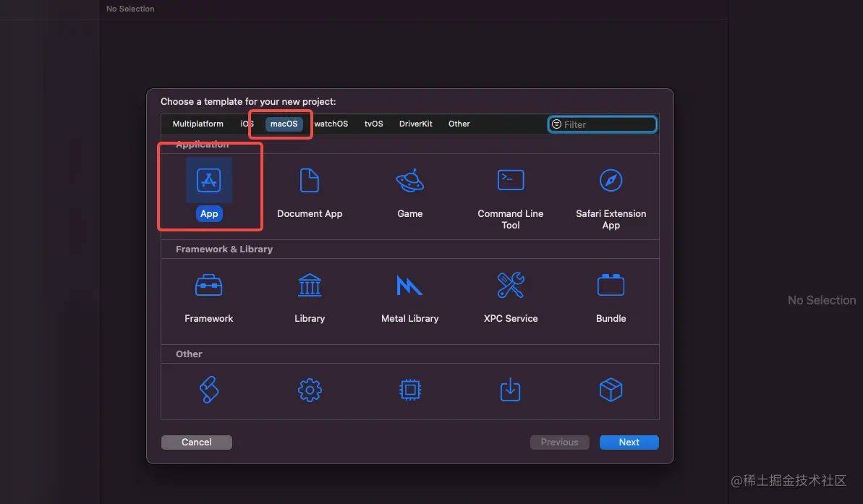Select the script scroll icon under Other
The image size is (863, 504).
208,390
